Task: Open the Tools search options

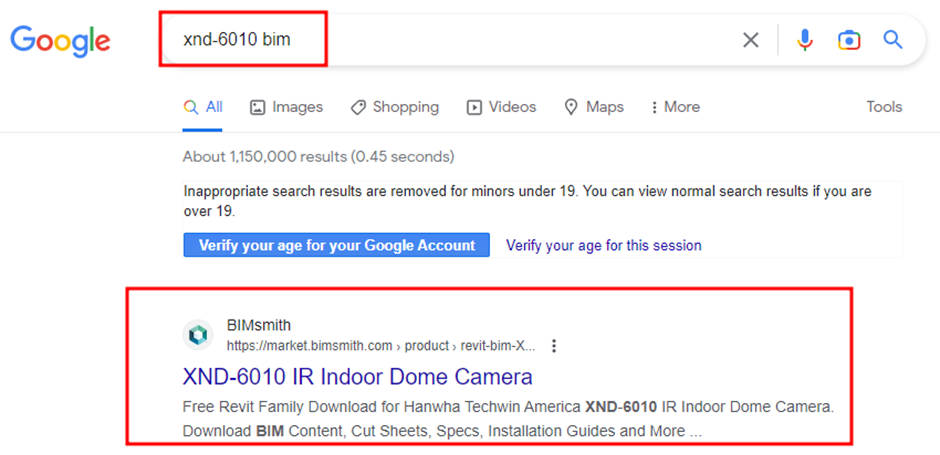Action: click(x=884, y=107)
